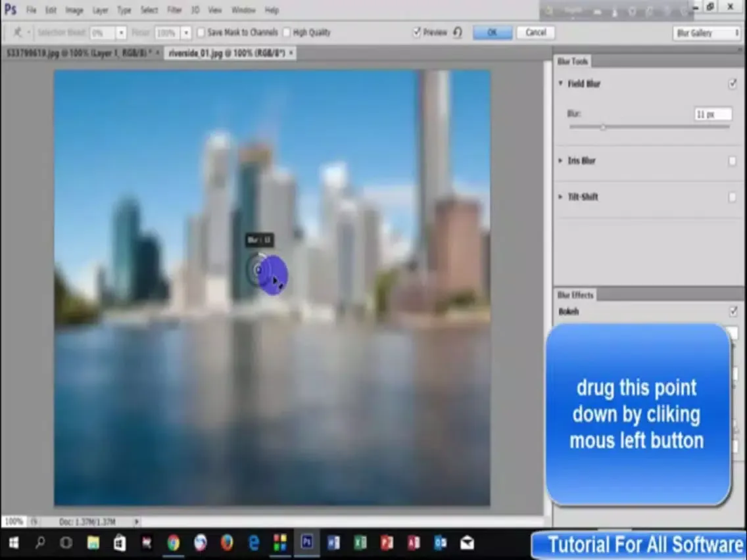
Task: Open the Help menu
Action: [x=272, y=10]
